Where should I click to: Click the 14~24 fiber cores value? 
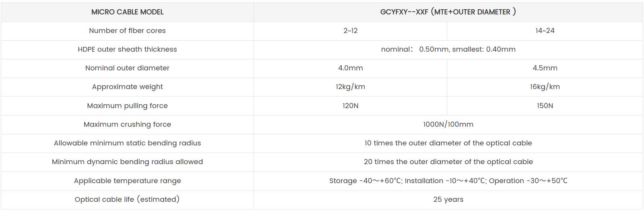[x=545, y=31]
